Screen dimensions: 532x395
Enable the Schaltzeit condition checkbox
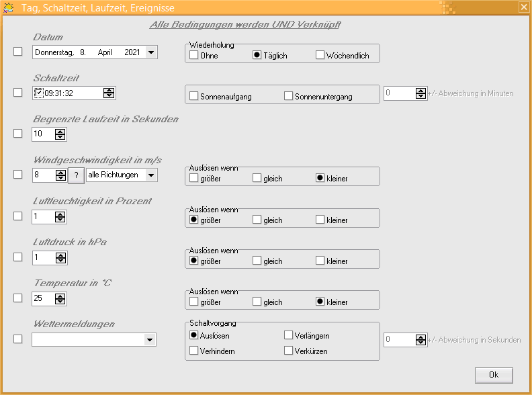pos(17,92)
